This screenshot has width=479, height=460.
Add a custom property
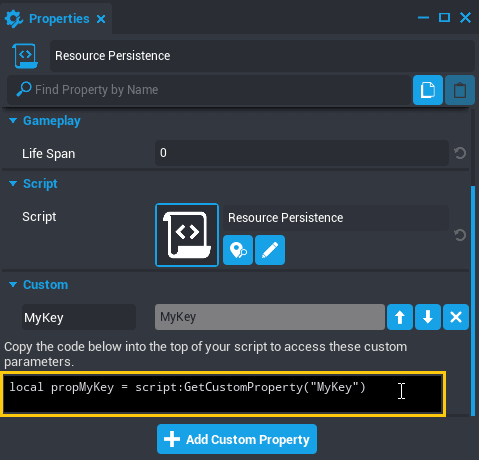click(237, 439)
